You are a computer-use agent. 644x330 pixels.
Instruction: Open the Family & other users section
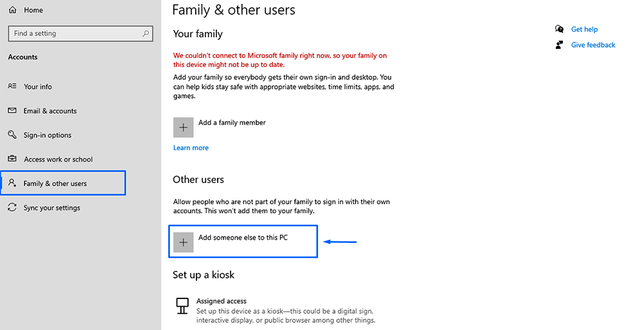click(x=55, y=184)
